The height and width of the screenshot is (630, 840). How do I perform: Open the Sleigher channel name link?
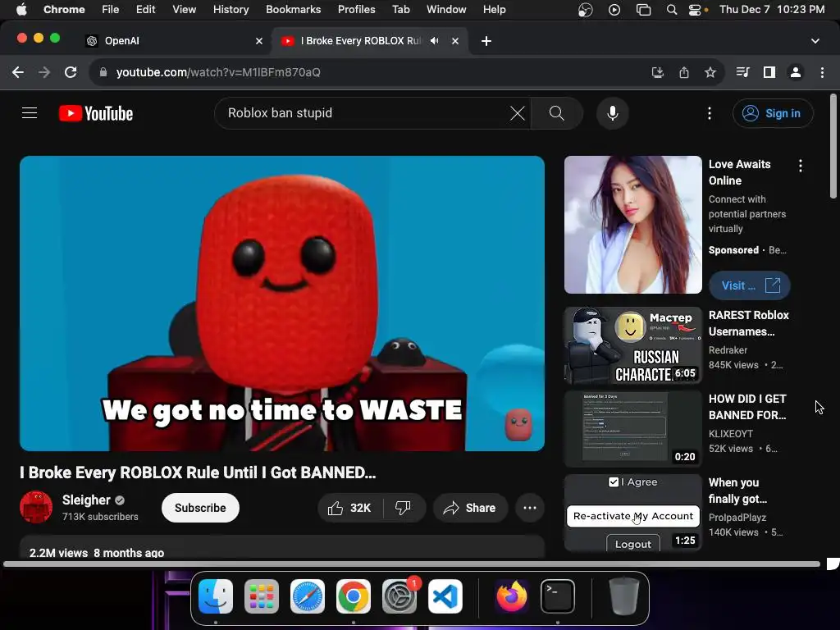click(x=86, y=500)
